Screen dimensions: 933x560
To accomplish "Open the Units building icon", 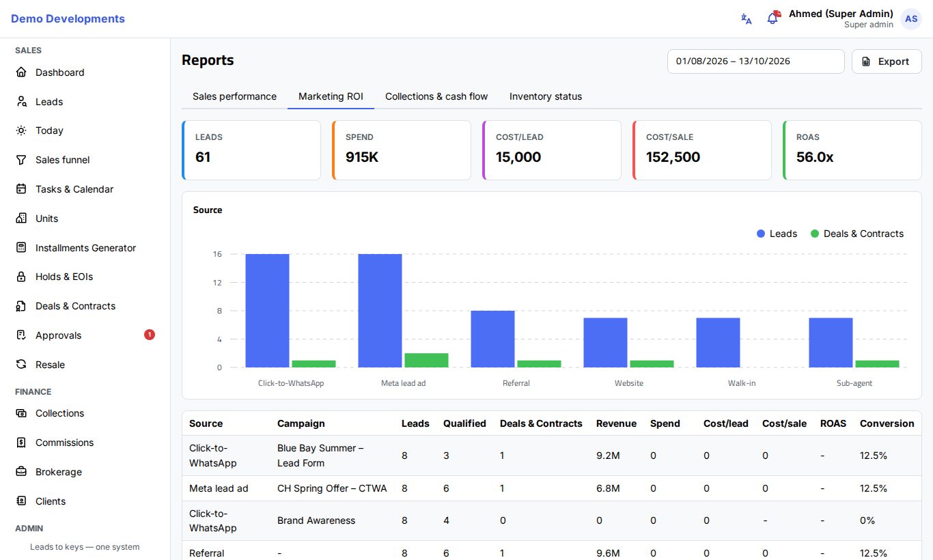I will point(21,219).
